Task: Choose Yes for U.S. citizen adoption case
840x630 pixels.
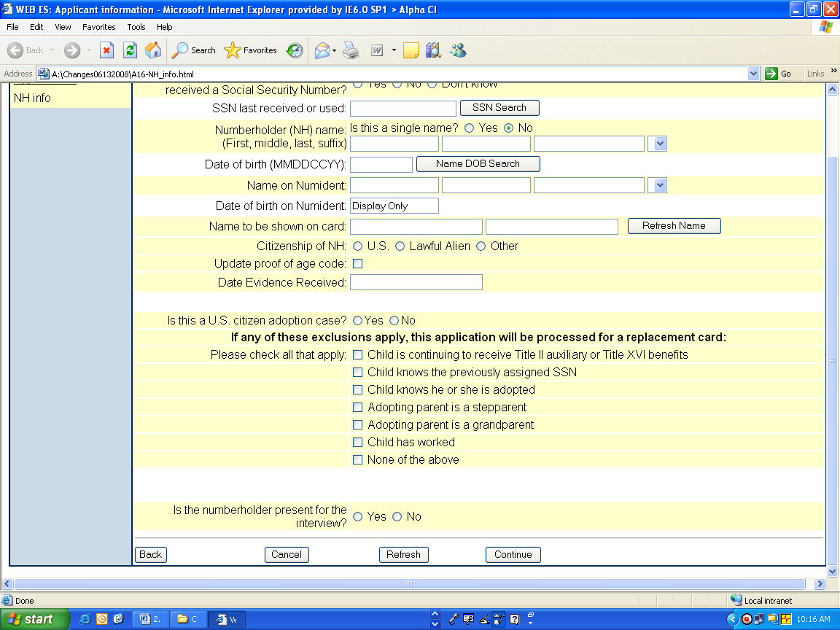Action: 357,321
